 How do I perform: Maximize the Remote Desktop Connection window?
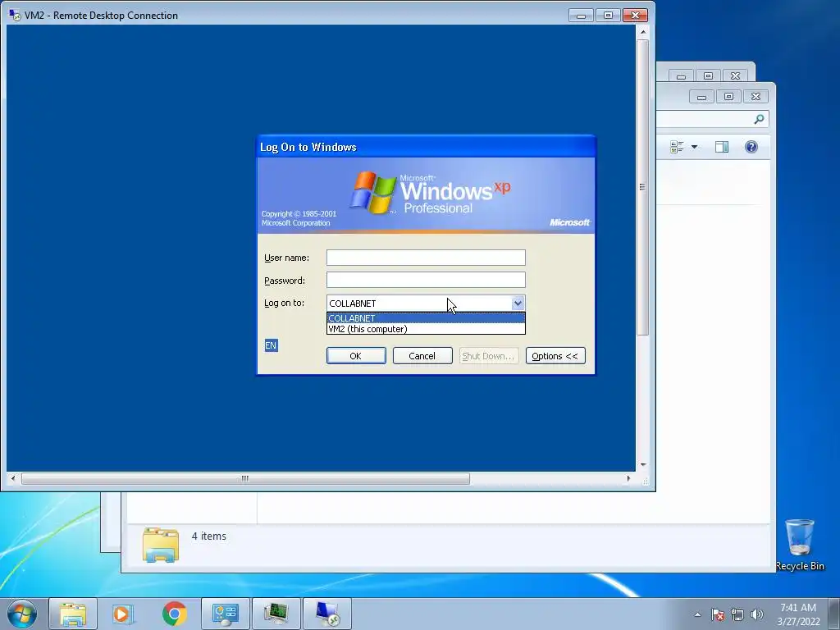click(x=608, y=15)
